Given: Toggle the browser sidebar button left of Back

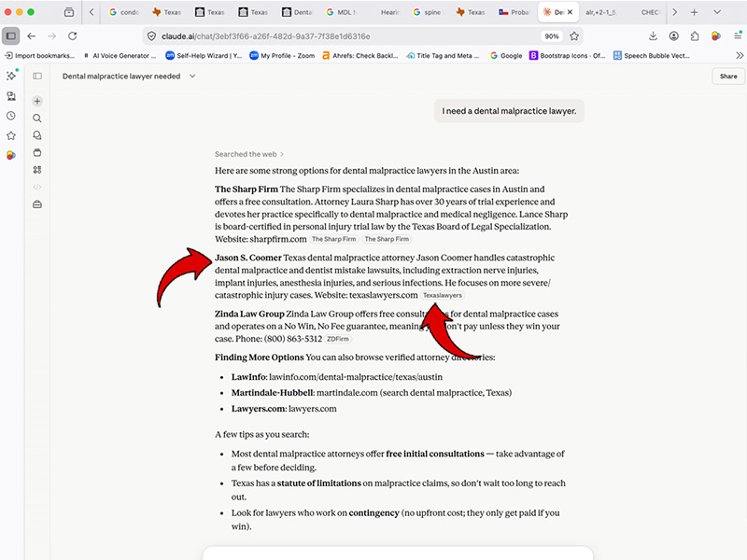Looking at the screenshot, I should pos(10,35).
